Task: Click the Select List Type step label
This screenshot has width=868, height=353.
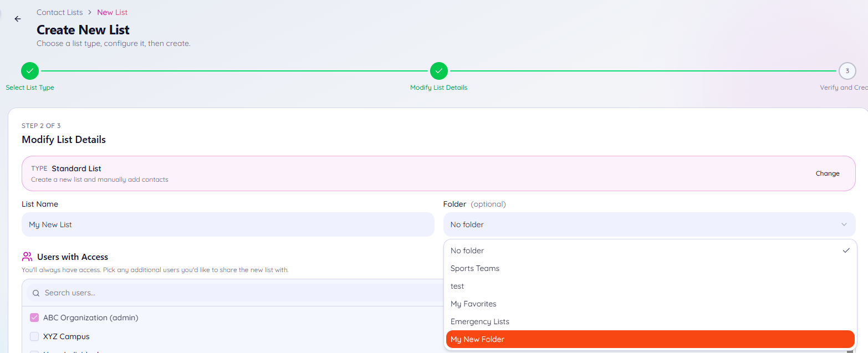Action: coord(30,88)
